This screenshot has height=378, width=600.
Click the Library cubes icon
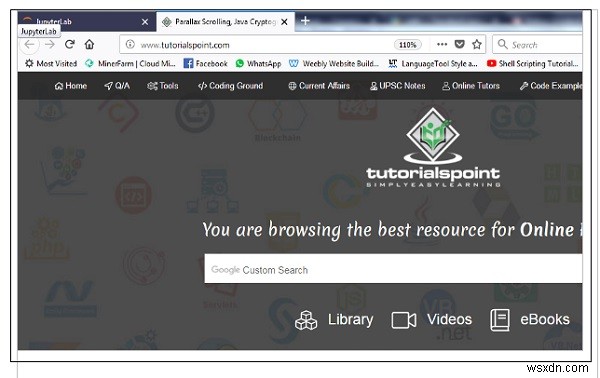tap(306, 320)
